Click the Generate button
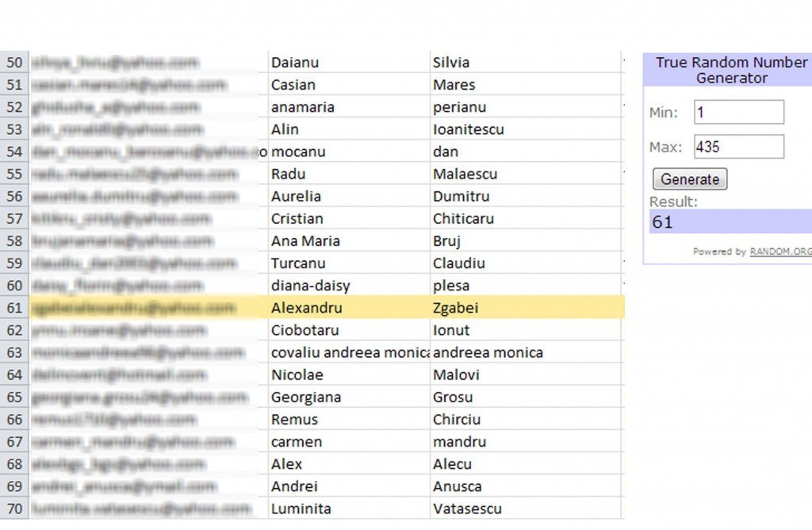The width and height of the screenshot is (812, 530). [689, 179]
